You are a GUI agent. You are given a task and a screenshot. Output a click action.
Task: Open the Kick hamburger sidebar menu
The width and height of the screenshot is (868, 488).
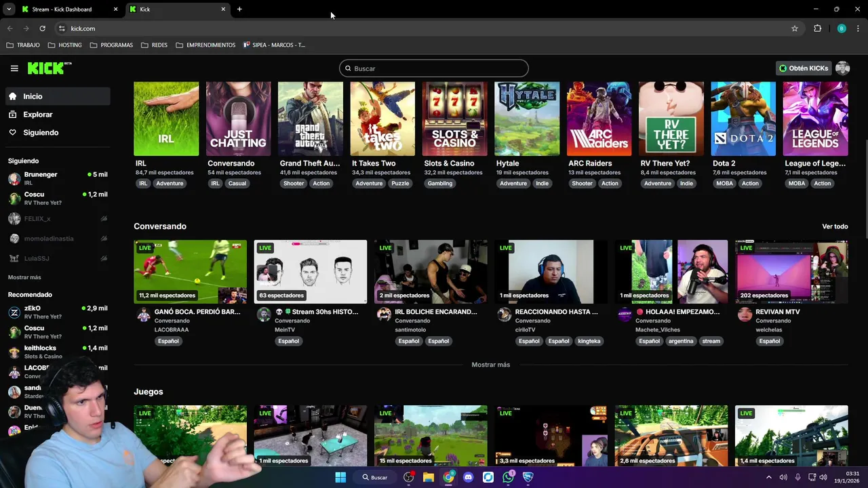click(14, 68)
